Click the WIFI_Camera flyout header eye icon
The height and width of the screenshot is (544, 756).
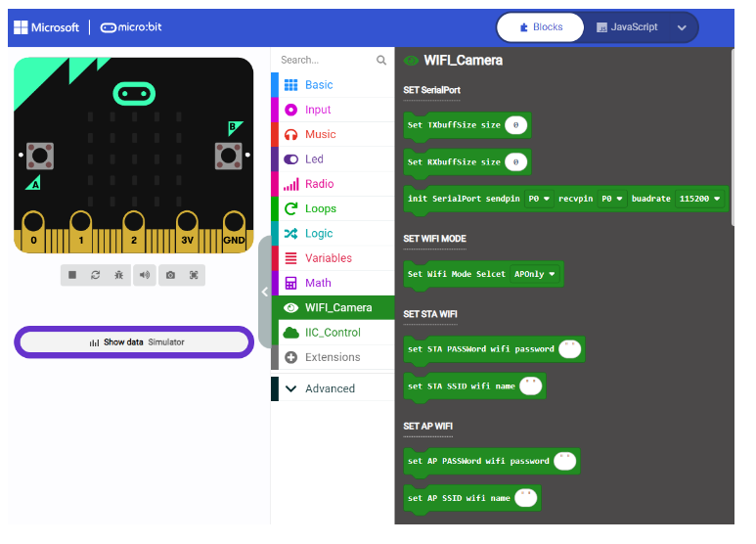pyautogui.click(x=411, y=61)
